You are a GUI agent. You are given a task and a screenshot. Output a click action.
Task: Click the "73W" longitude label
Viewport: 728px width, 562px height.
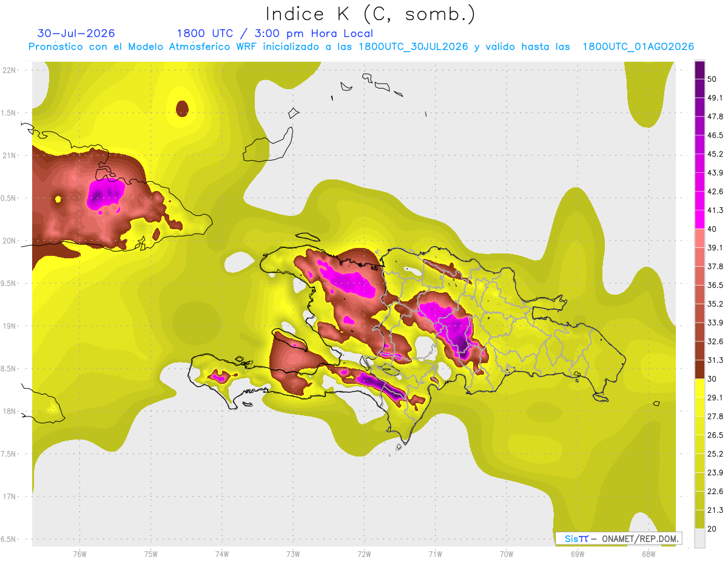coord(293,554)
